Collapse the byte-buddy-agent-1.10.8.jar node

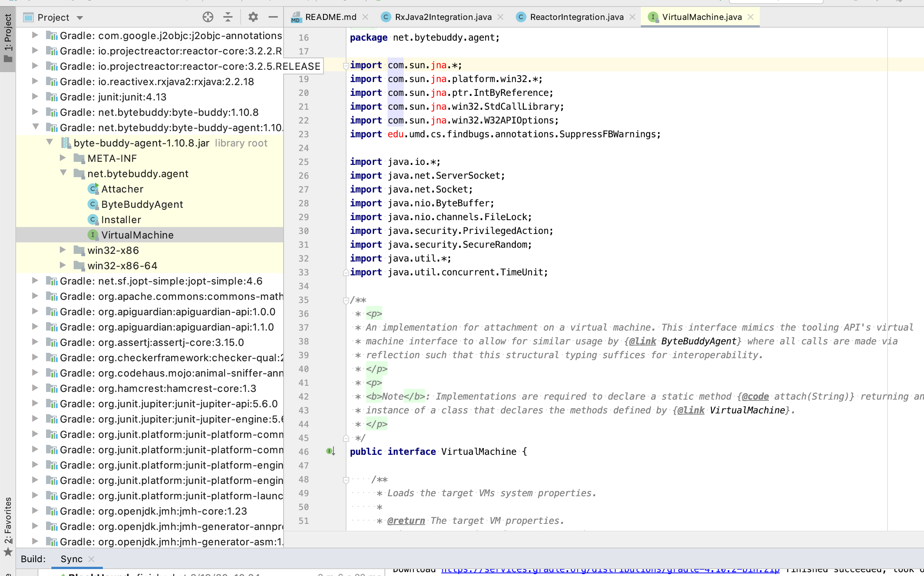(x=50, y=142)
